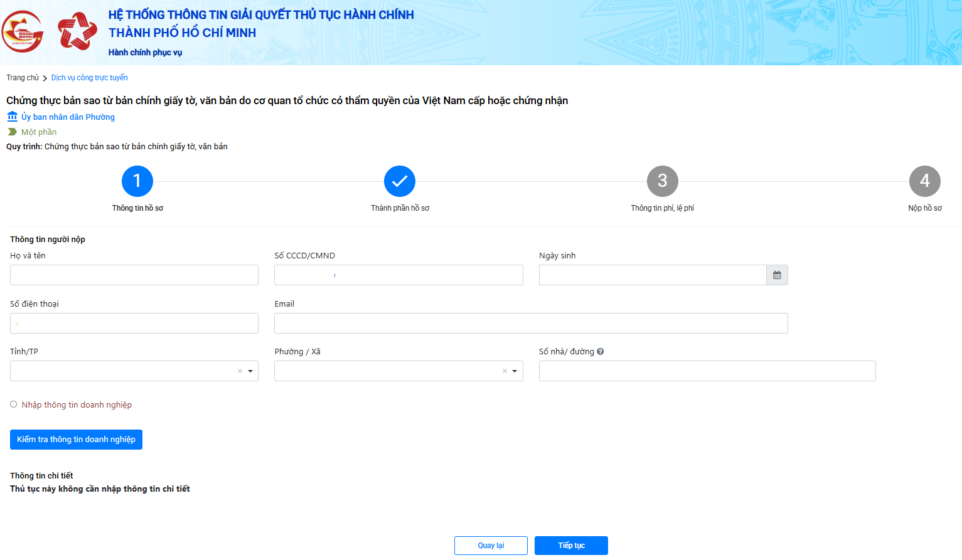This screenshot has width=962, height=560.
Task: Click the red star emblem logo
Action: coord(77,31)
